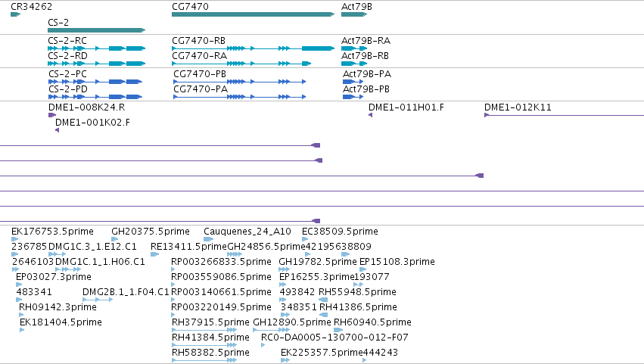Screen dimensions: 644x364
Task: Click the Cauquenes_24_A10 feature label
Action: pyautogui.click(x=247, y=232)
